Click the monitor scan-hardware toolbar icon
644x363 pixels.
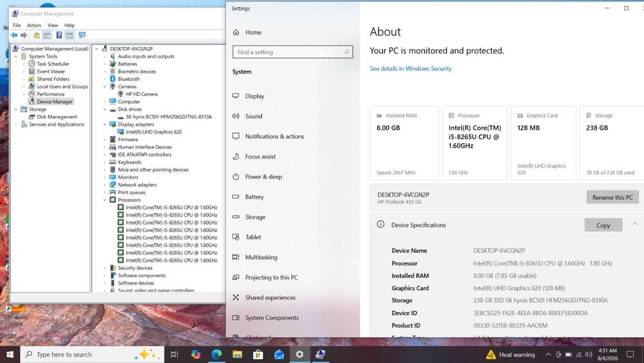pyautogui.click(x=82, y=35)
